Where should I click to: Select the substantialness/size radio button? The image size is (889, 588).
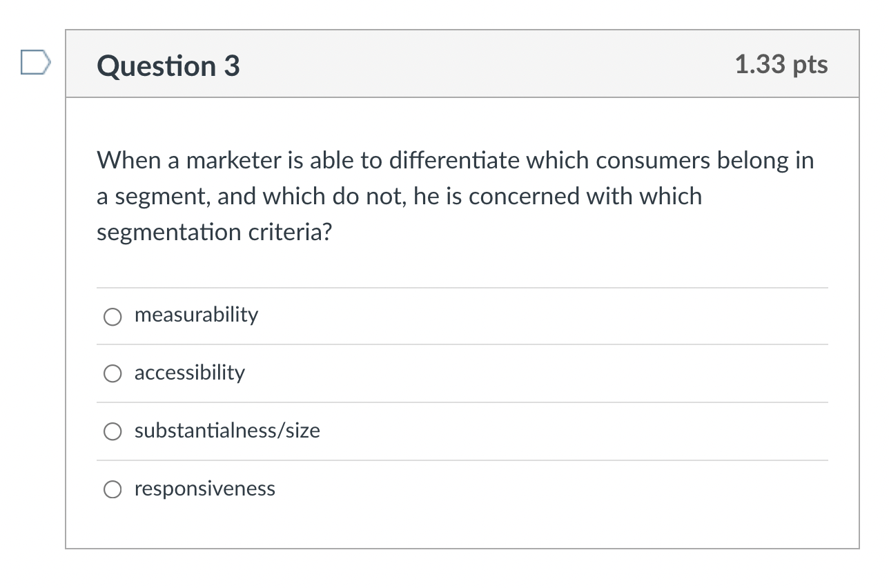tap(113, 431)
